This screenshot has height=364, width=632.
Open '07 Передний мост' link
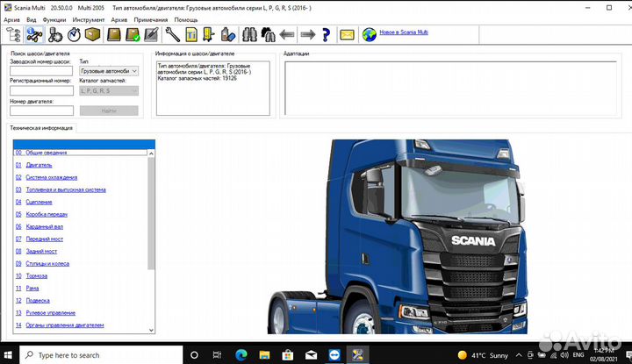pos(39,239)
